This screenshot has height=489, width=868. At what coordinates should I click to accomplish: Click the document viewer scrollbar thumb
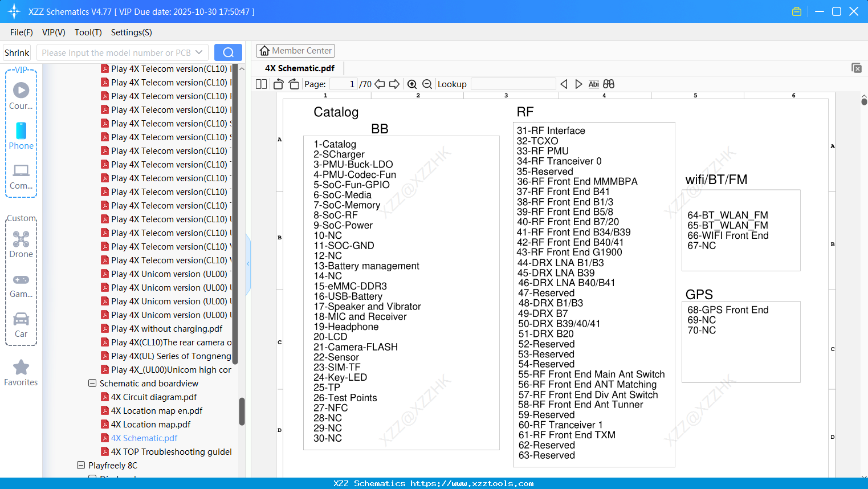864,102
